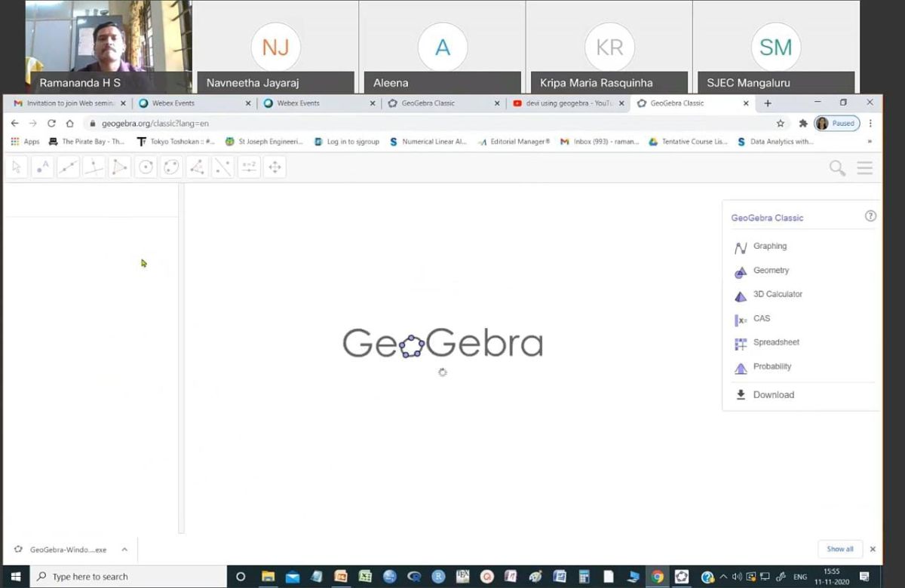Image resolution: width=905 pixels, height=588 pixels.
Task: Open the Chrome extensions puzzle icon
Action: coord(803,124)
